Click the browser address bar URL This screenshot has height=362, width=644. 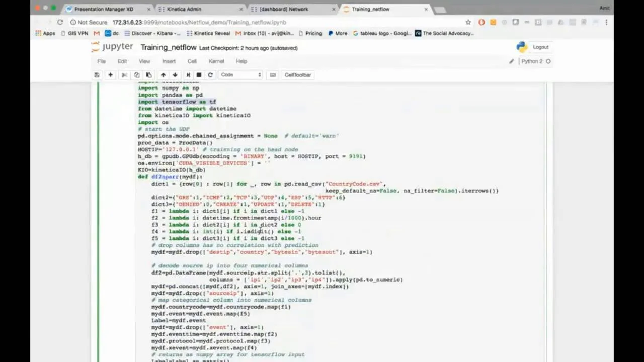[x=199, y=22]
